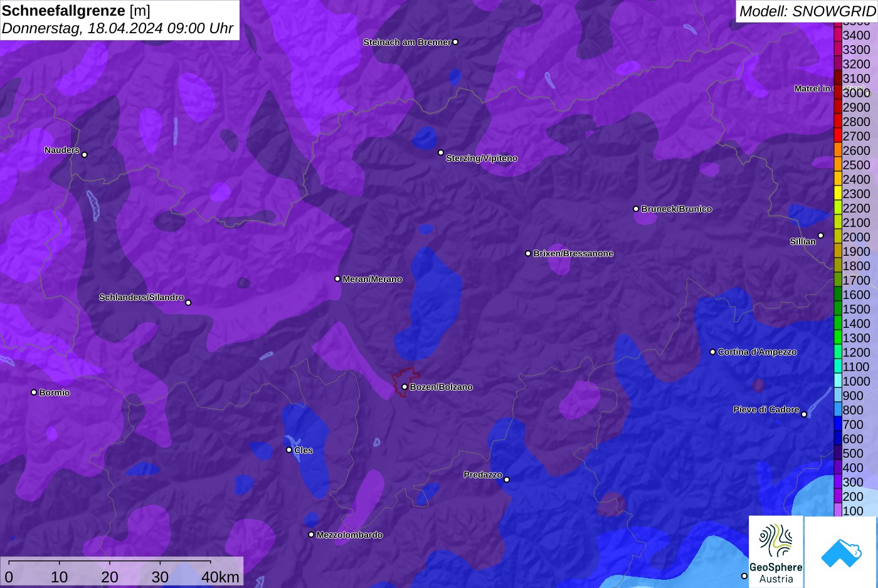Click the Schneefallgrenze [m] title
The width and height of the screenshot is (878, 588).
(76, 11)
